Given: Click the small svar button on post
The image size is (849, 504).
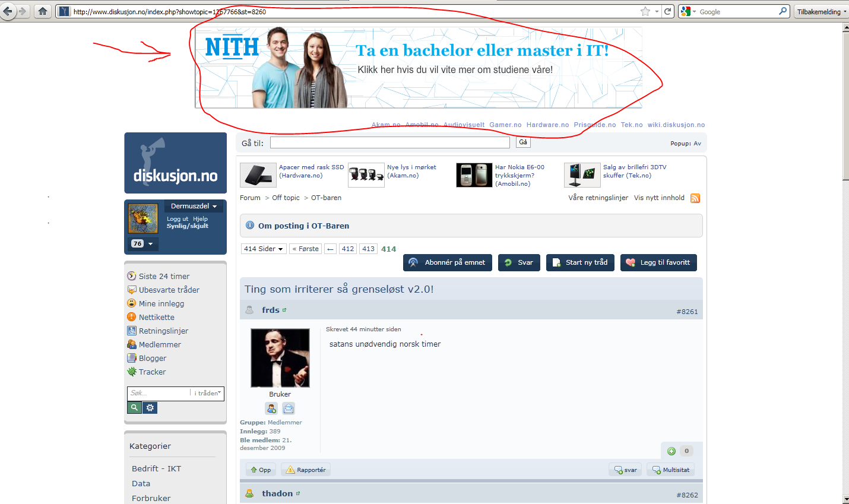Looking at the screenshot, I should click(x=625, y=470).
